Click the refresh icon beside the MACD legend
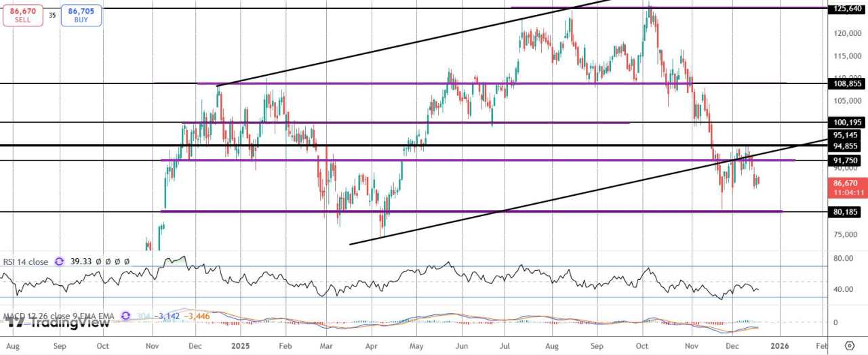 125,316
